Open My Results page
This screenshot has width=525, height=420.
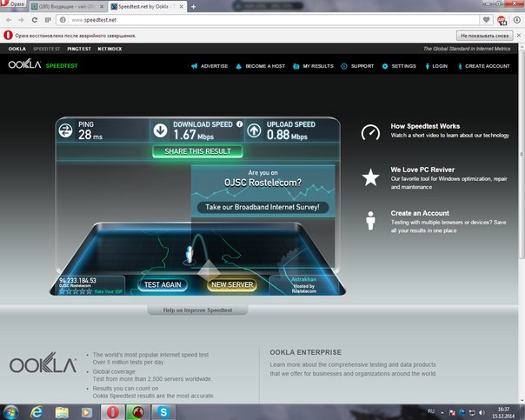318,66
